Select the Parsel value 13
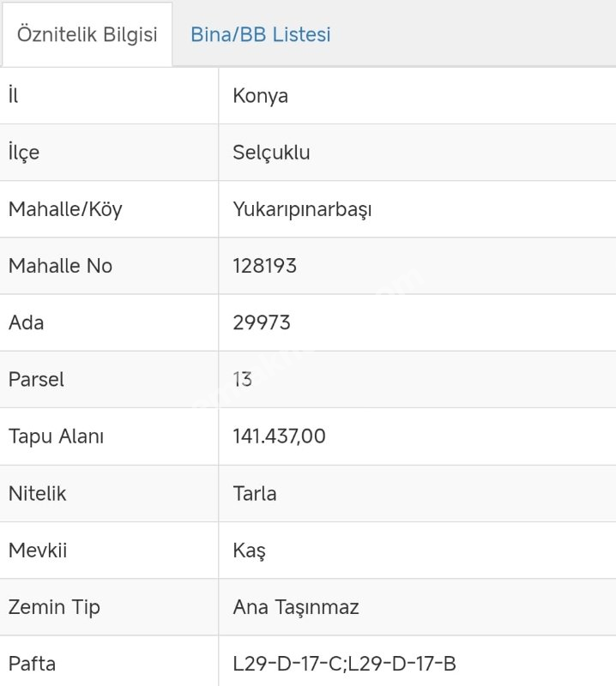This screenshot has width=616, height=686. [x=242, y=379]
